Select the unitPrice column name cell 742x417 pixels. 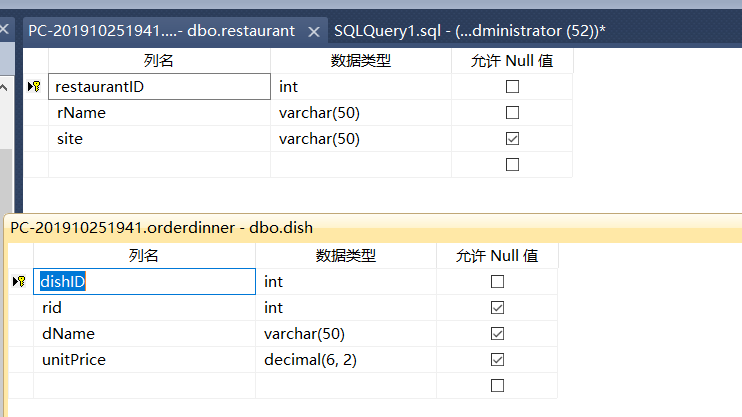[x=144, y=360]
